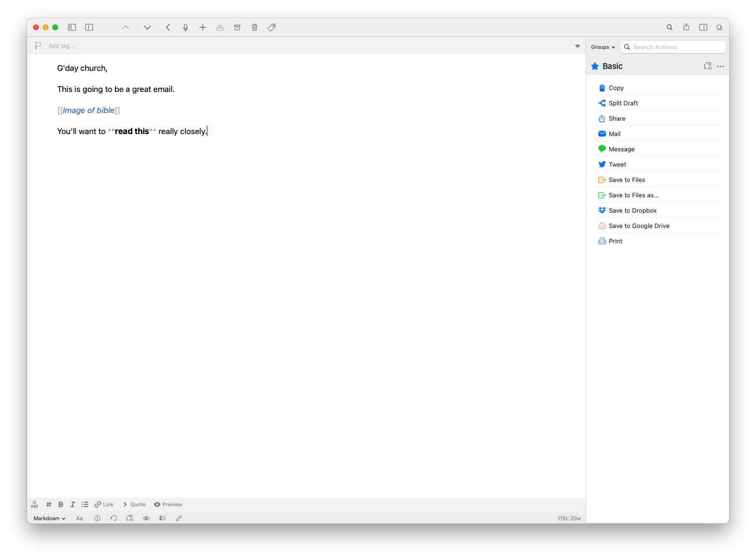
Task: Go to previous draft with up chevron
Action: click(x=126, y=27)
